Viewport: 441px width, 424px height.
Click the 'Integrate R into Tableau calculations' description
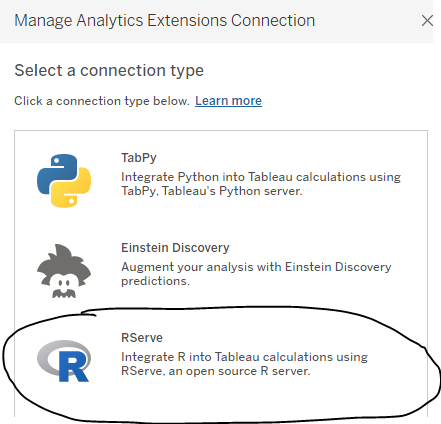(x=245, y=364)
